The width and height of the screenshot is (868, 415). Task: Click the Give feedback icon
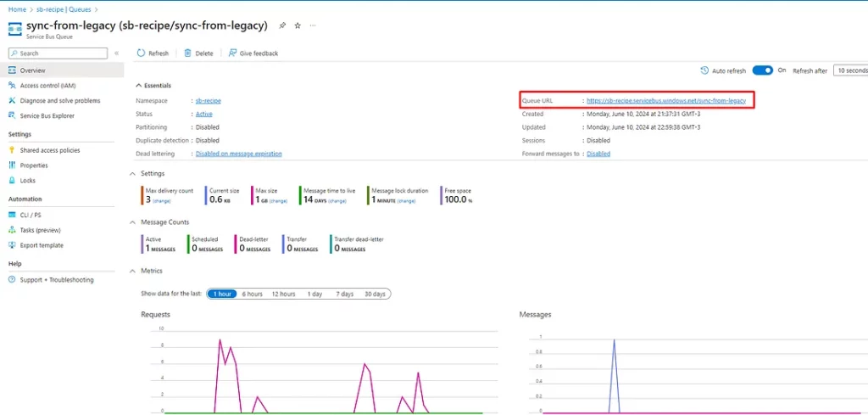point(232,53)
